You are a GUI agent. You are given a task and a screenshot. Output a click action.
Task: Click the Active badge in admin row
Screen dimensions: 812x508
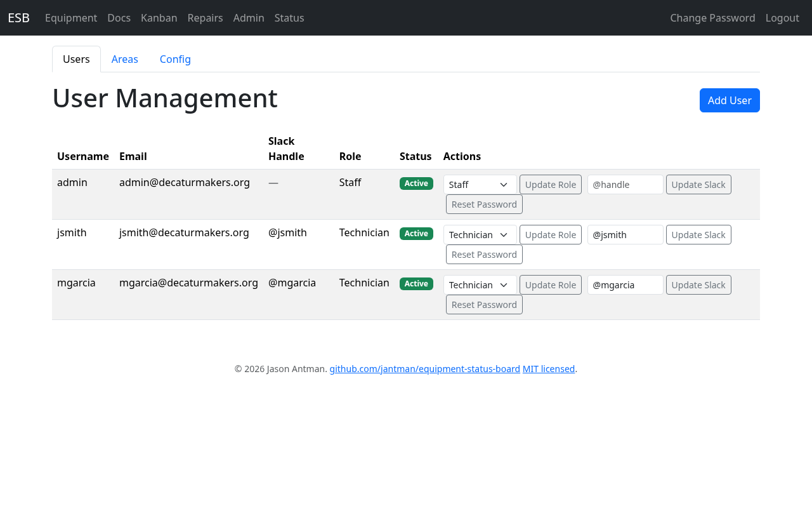click(x=416, y=184)
